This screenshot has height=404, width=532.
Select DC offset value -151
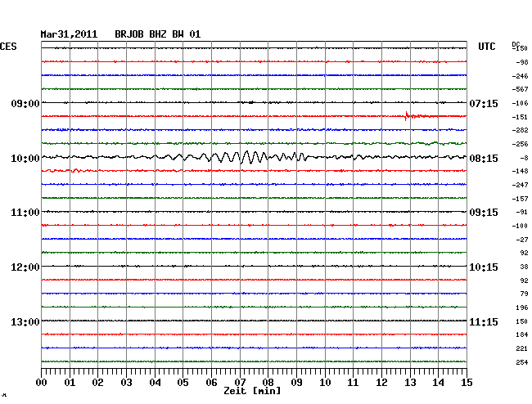520,117
